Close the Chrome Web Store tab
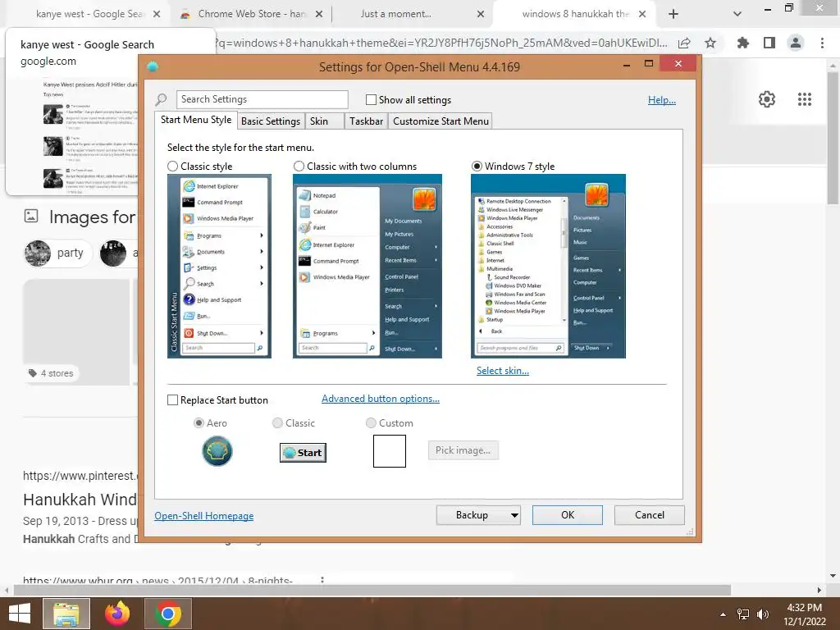Image resolution: width=840 pixels, height=630 pixels. [319, 14]
